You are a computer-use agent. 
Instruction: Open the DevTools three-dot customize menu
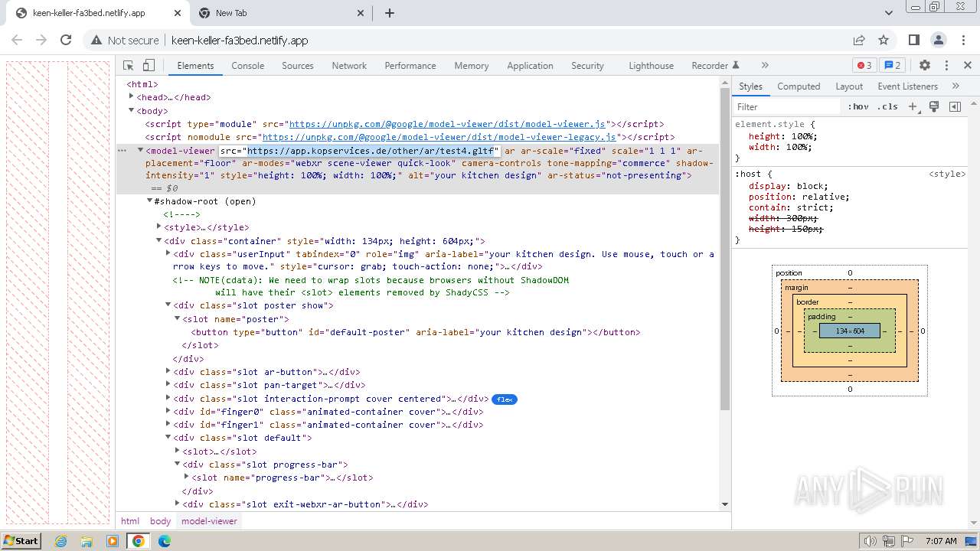point(946,66)
